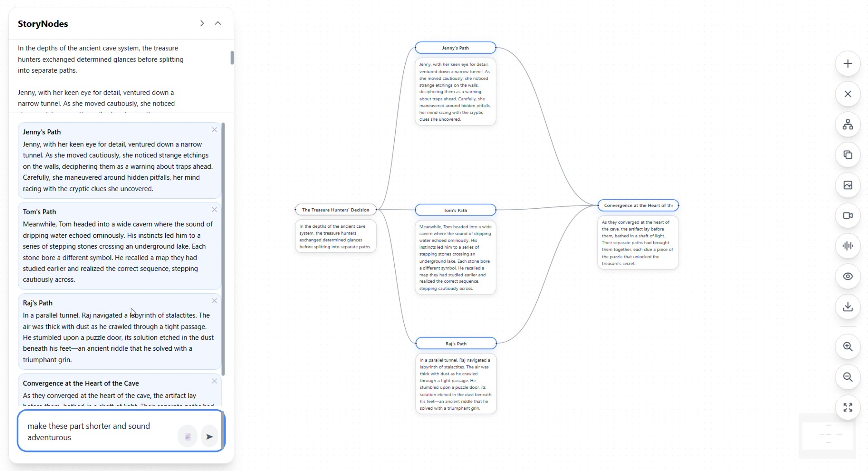The image size is (868, 471).
Task: Click the fit-to-screen expand icon
Action: [x=847, y=407]
